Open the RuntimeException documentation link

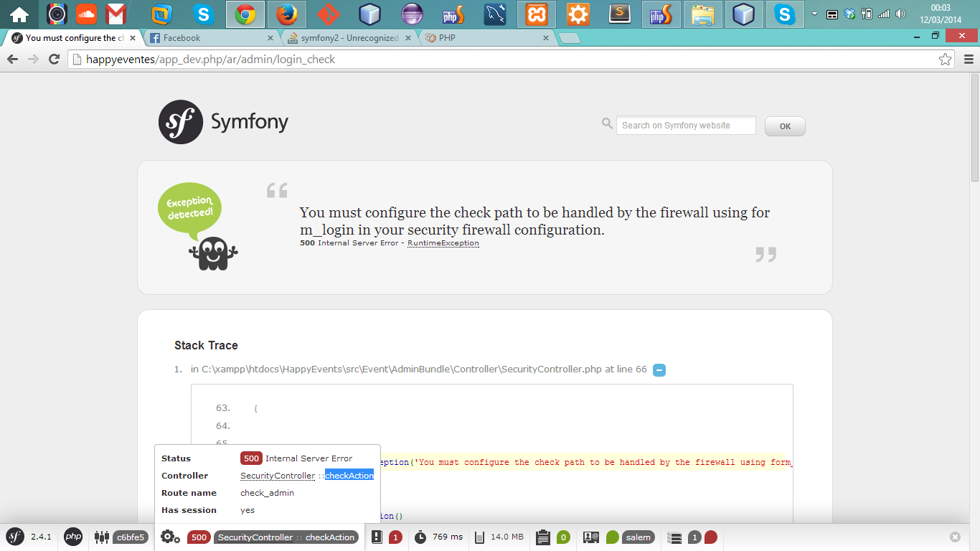(x=443, y=242)
